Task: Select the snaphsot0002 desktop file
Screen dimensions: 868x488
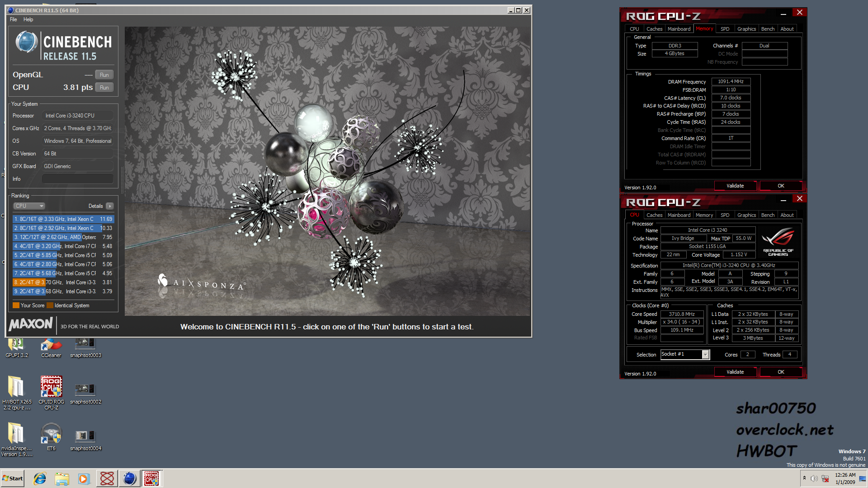Action: [85, 394]
